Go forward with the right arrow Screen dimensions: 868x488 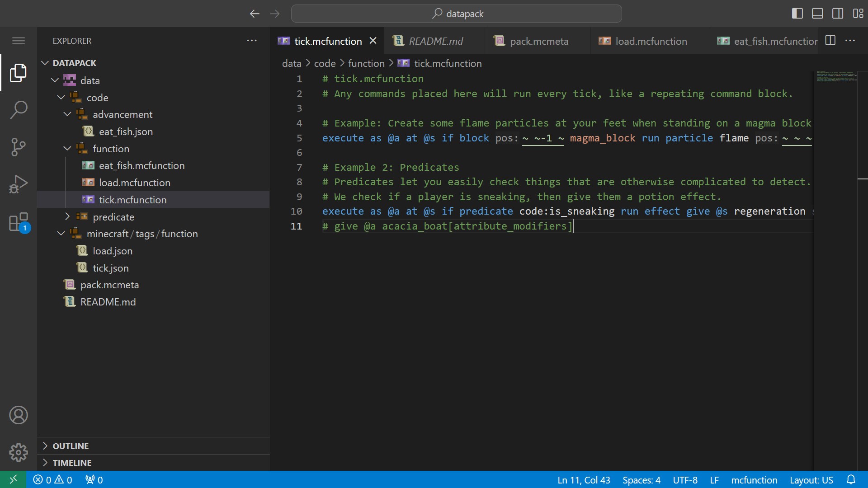point(275,14)
